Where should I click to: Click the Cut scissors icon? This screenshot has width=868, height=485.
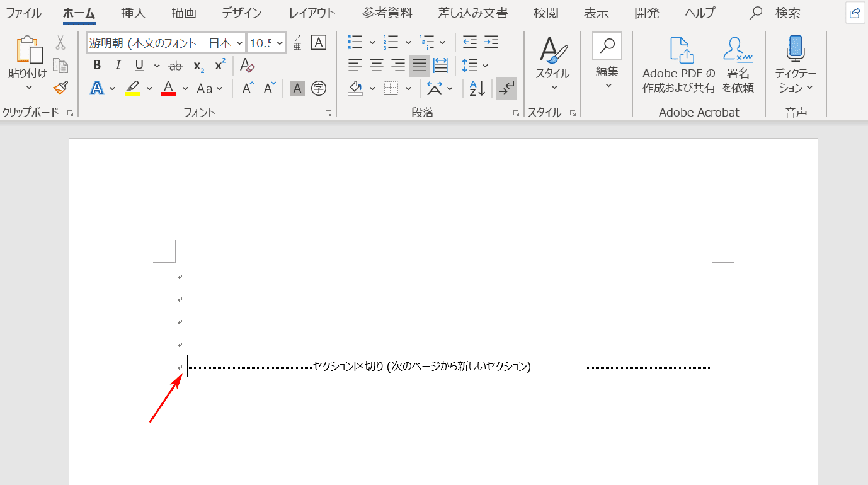point(60,42)
